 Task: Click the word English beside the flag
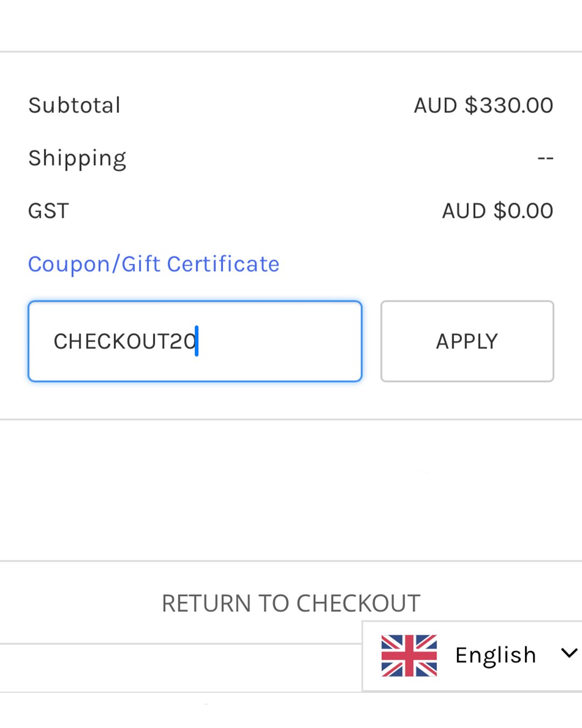[x=496, y=655]
